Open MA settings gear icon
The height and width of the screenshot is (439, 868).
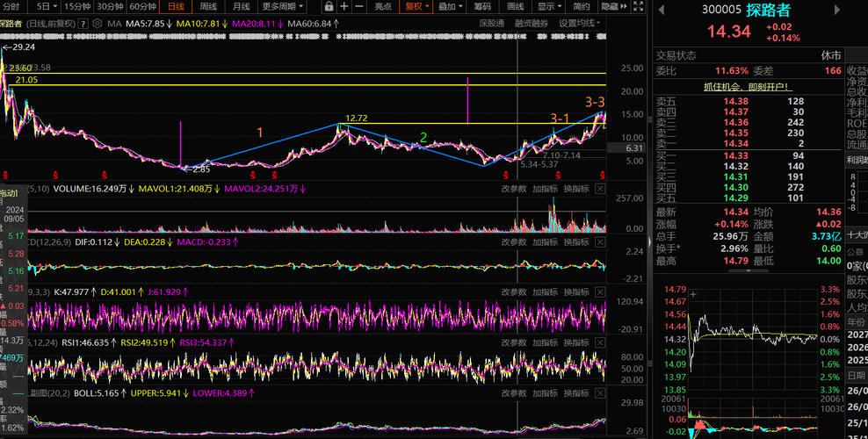97,24
